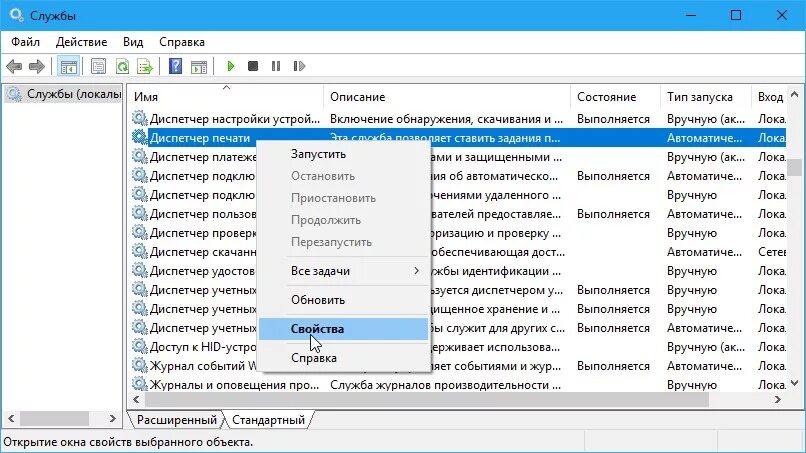Choose Остановить in the context menu
The height and width of the screenshot is (453, 806).
click(343, 176)
